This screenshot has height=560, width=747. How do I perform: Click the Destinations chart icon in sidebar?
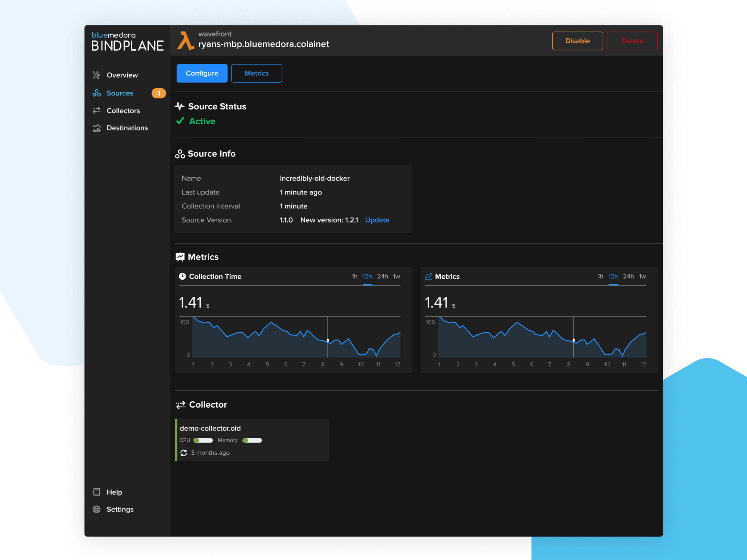pos(97,128)
